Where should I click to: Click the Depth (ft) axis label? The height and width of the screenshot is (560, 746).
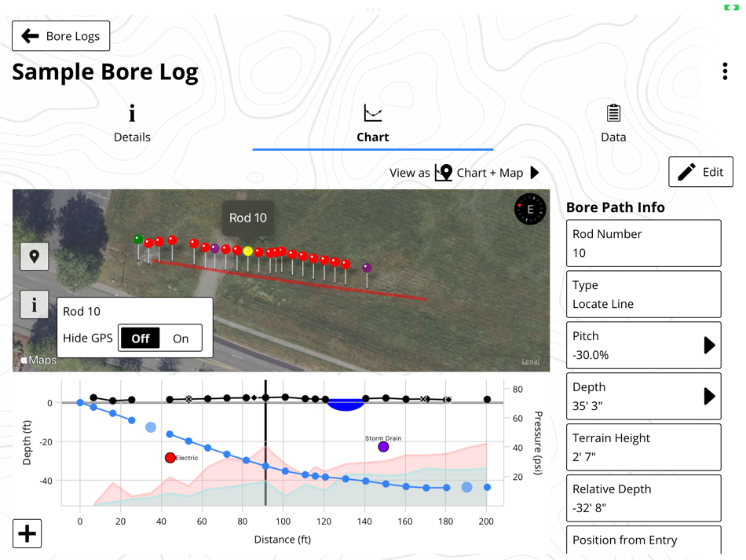[27, 442]
